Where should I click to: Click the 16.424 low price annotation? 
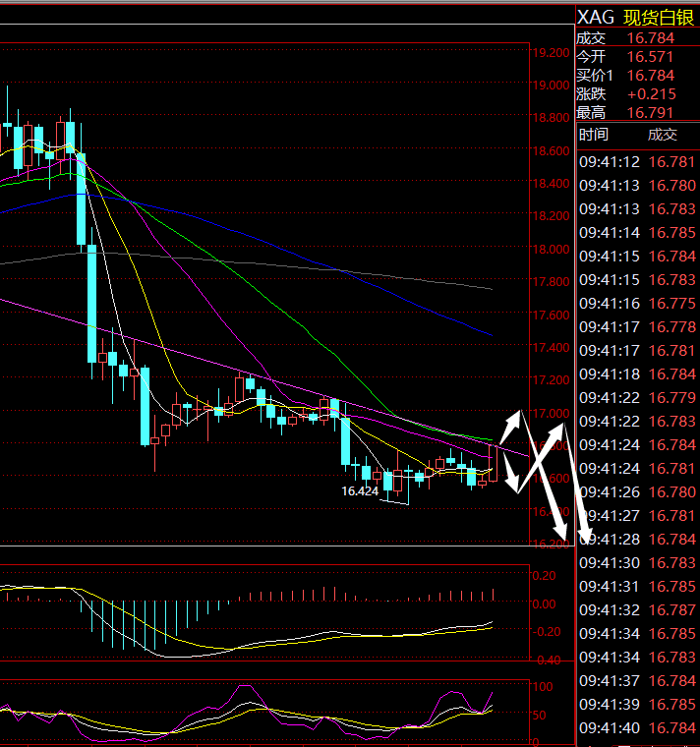(x=360, y=490)
